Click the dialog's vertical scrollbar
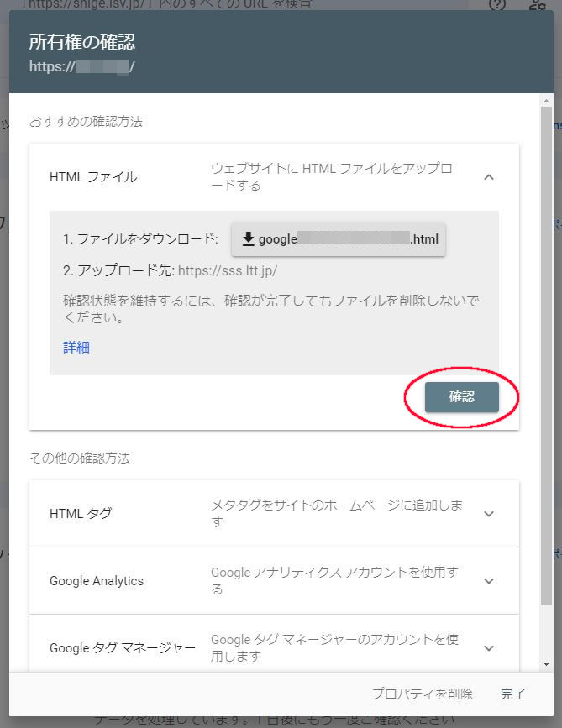The image size is (562, 728). [547, 336]
